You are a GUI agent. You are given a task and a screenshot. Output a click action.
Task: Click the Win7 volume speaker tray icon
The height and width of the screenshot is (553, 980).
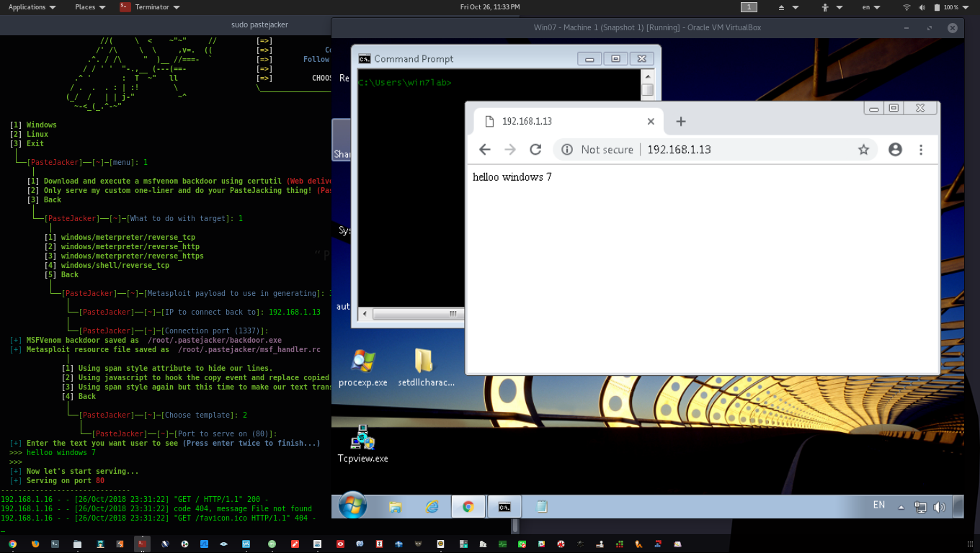tap(939, 507)
